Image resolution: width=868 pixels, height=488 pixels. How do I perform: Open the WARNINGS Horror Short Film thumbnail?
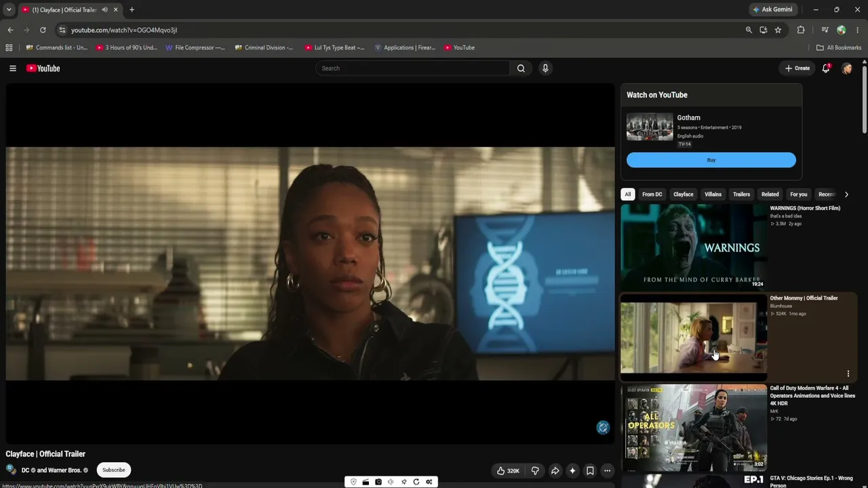point(694,247)
